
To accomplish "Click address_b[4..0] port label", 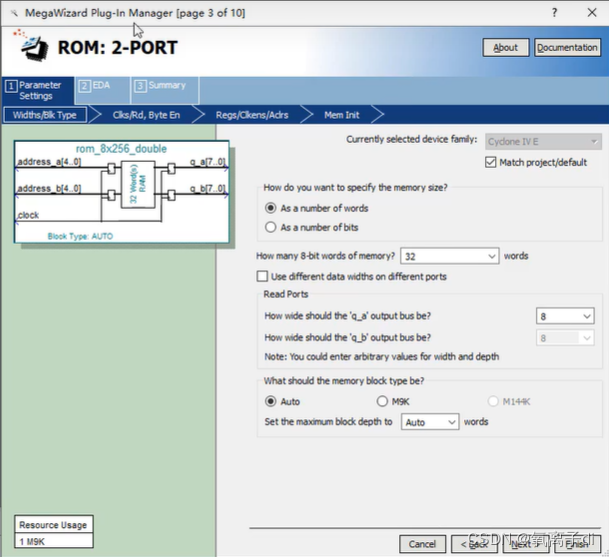I will [49, 188].
